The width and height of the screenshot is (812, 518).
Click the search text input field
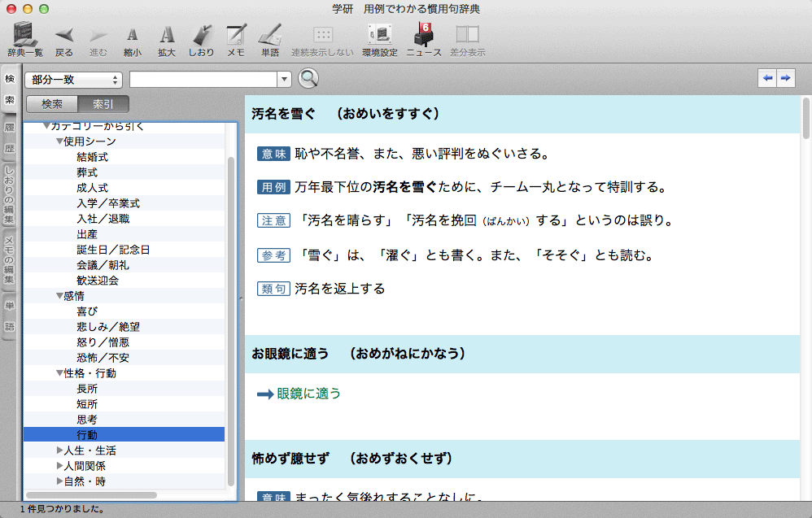tap(203, 80)
